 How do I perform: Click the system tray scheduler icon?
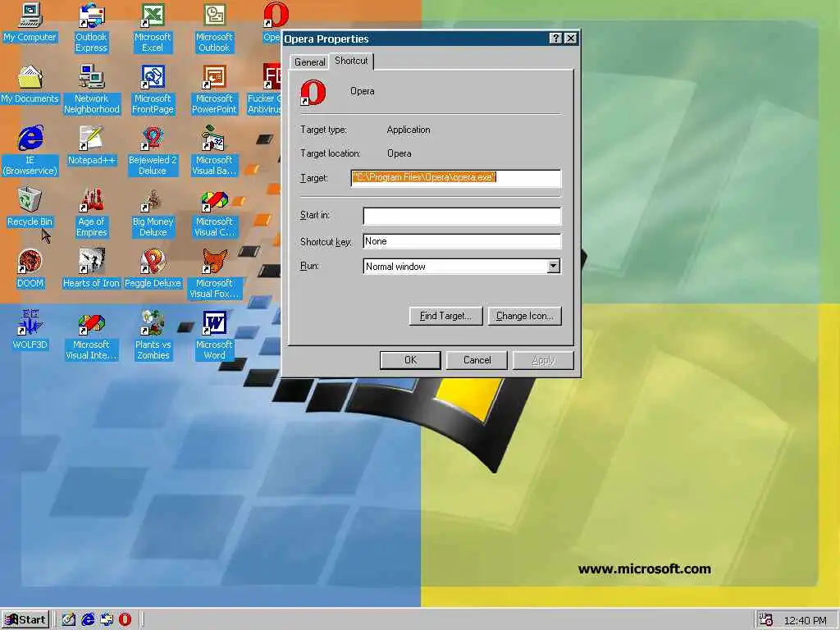click(x=766, y=620)
